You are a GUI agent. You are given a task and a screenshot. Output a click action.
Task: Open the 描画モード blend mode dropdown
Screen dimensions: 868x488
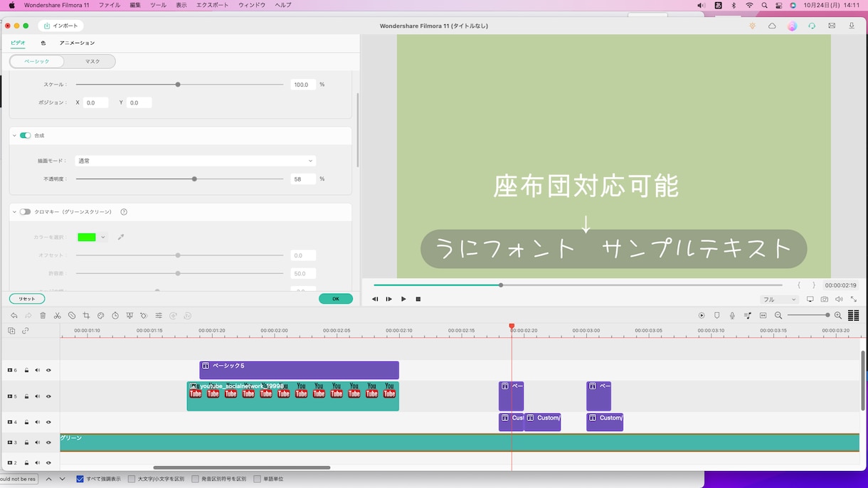[195, 161]
